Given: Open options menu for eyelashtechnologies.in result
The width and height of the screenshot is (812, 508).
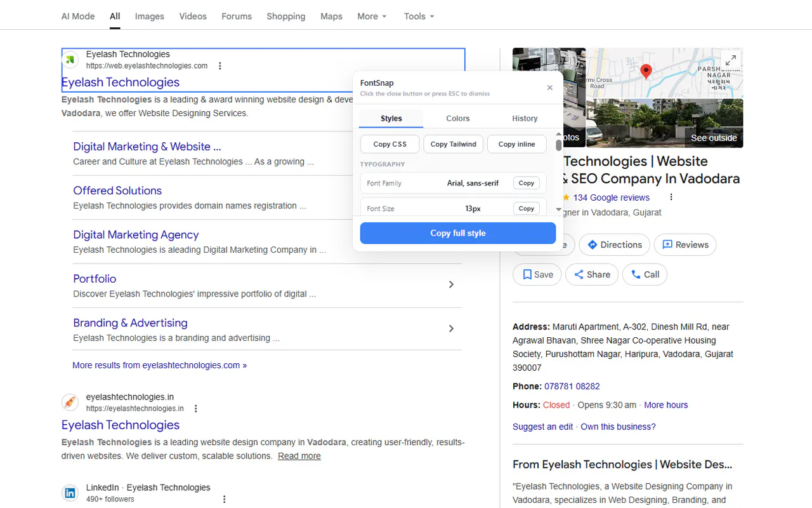Looking at the screenshot, I should point(196,409).
